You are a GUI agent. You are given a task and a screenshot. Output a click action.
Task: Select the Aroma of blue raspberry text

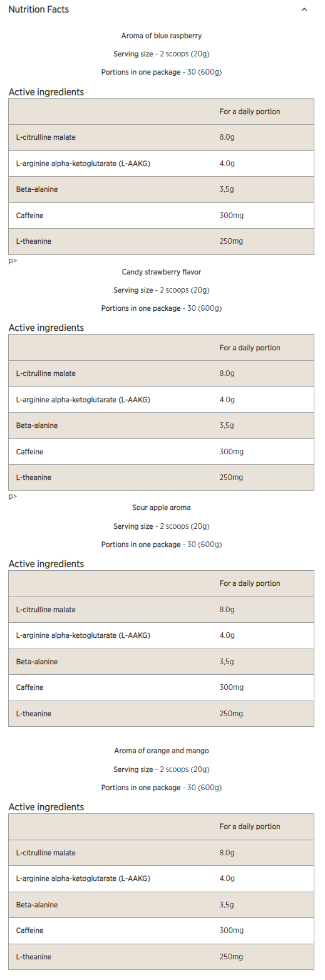[162, 36]
